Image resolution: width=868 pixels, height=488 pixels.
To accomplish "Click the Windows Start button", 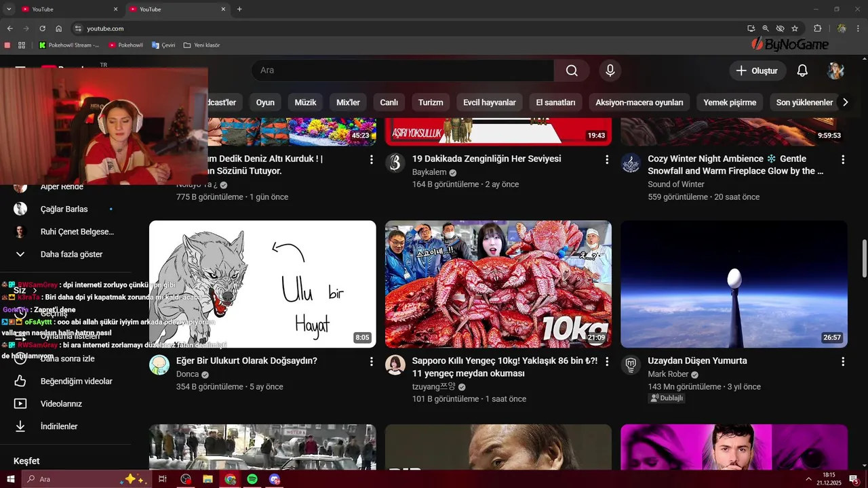I will click(x=11, y=479).
